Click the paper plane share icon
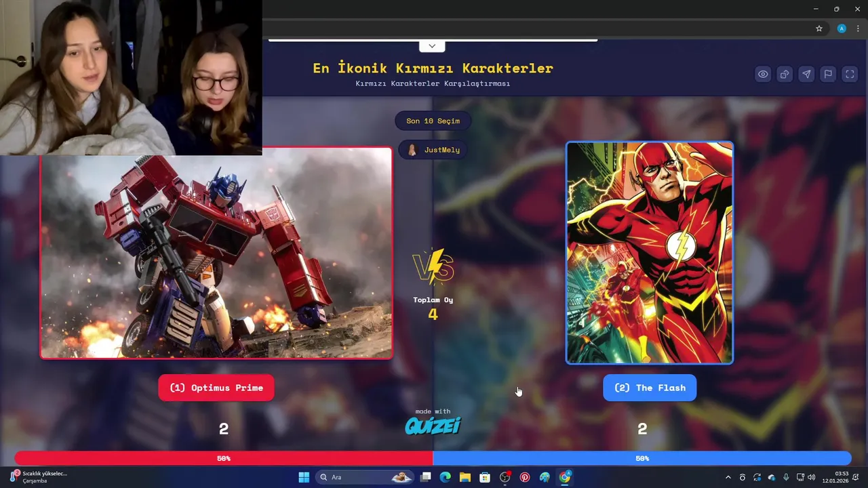Viewport: 868px width, 488px height. click(x=806, y=75)
